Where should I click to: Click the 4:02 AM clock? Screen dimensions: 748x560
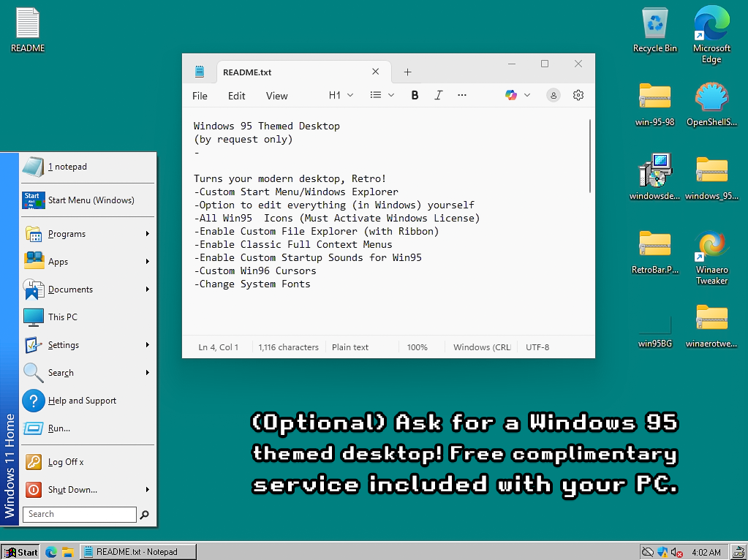[x=706, y=553]
